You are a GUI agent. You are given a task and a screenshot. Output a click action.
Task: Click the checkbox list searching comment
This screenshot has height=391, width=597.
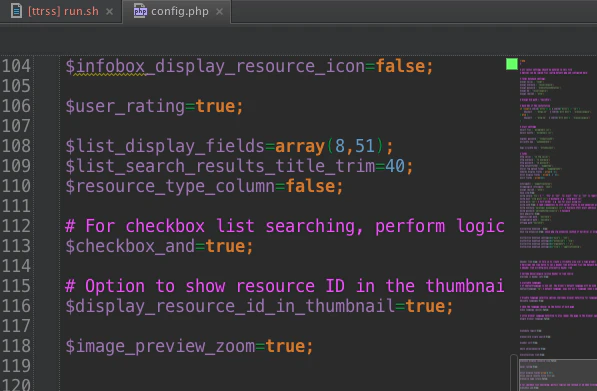click(x=285, y=226)
